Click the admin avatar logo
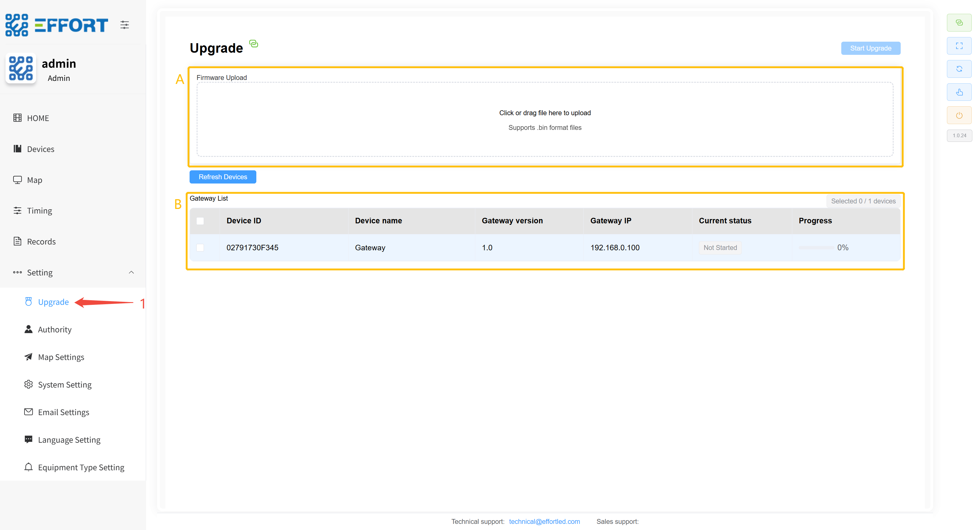 21,69
